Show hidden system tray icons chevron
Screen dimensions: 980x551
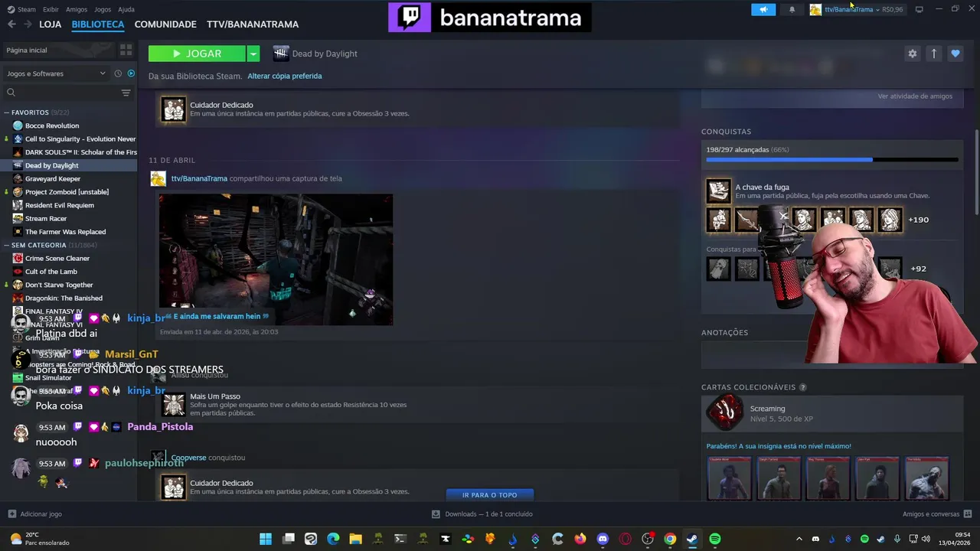[799, 539]
